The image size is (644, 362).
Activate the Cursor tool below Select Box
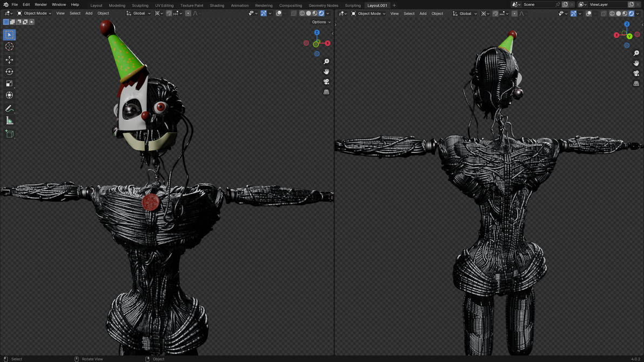pyautogui.click(x=9, y=46)
